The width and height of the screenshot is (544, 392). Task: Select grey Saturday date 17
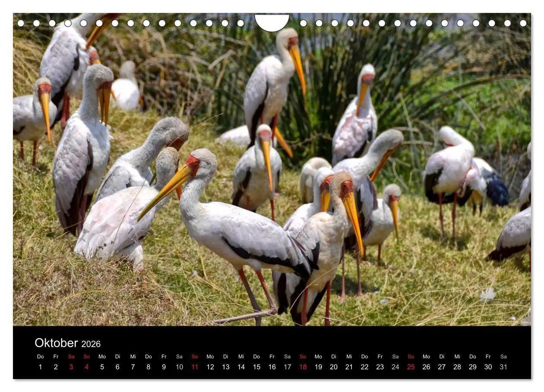[288, 367]
